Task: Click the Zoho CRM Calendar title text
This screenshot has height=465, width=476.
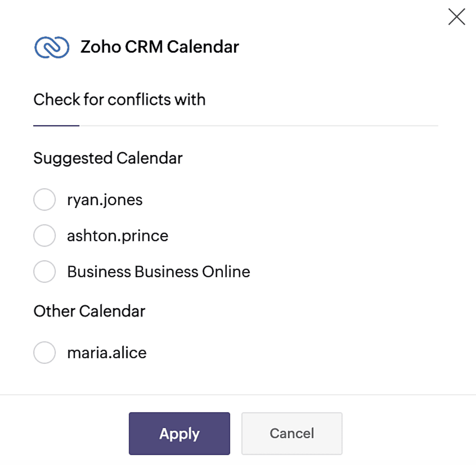Action: tap(160, 47)
